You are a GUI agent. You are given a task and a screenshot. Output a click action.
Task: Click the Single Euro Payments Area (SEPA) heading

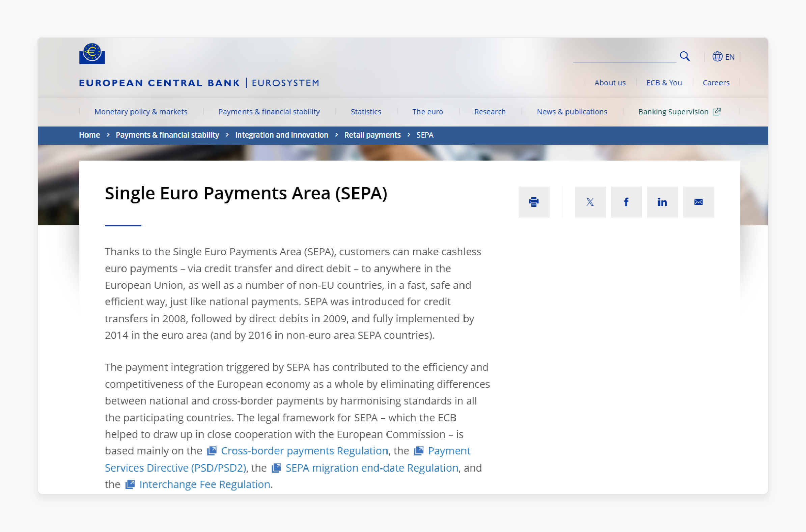coord(246,194)
